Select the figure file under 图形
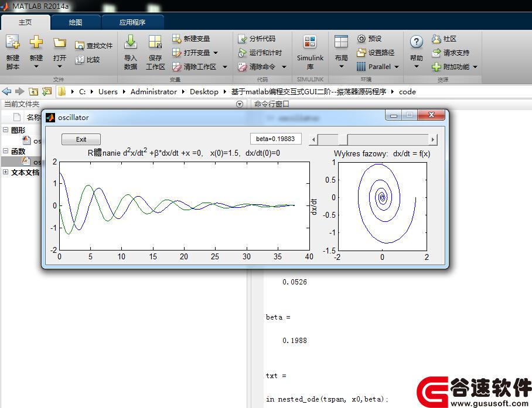Viewport: 532px width, 408px height. pos(31,140)
